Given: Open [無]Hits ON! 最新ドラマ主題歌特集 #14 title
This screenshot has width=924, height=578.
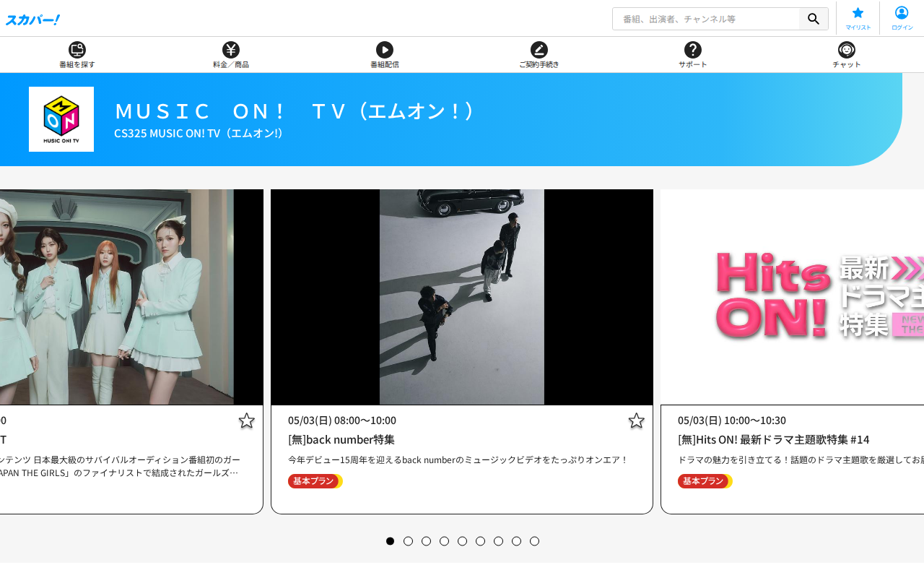Looking at the screenshot, I should pyautogui.click(x=773, y=439).
